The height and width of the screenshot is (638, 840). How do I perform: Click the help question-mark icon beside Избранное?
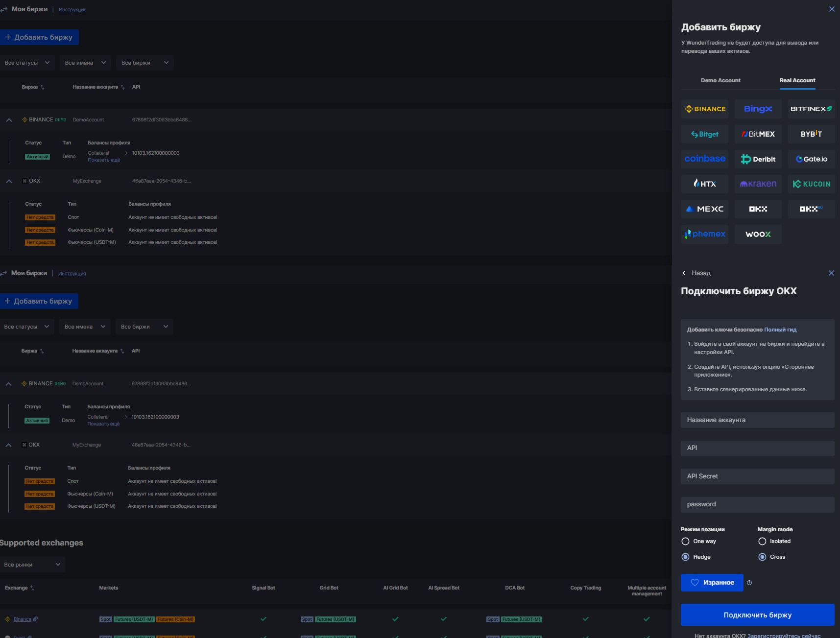click(749, 583)
